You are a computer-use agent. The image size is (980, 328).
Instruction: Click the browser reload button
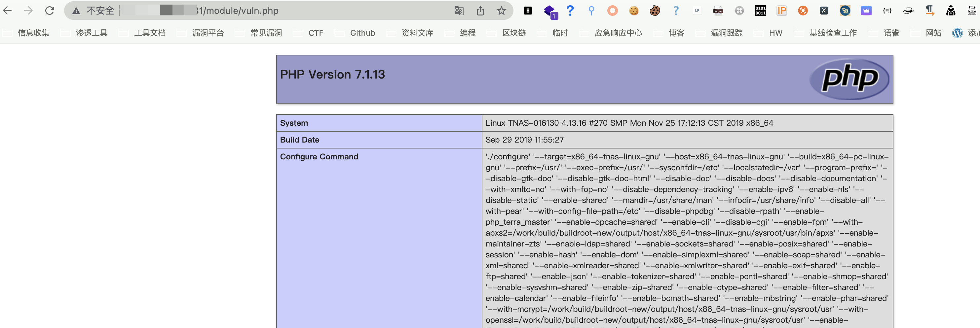pyautogui.click(x=50, y=11)
